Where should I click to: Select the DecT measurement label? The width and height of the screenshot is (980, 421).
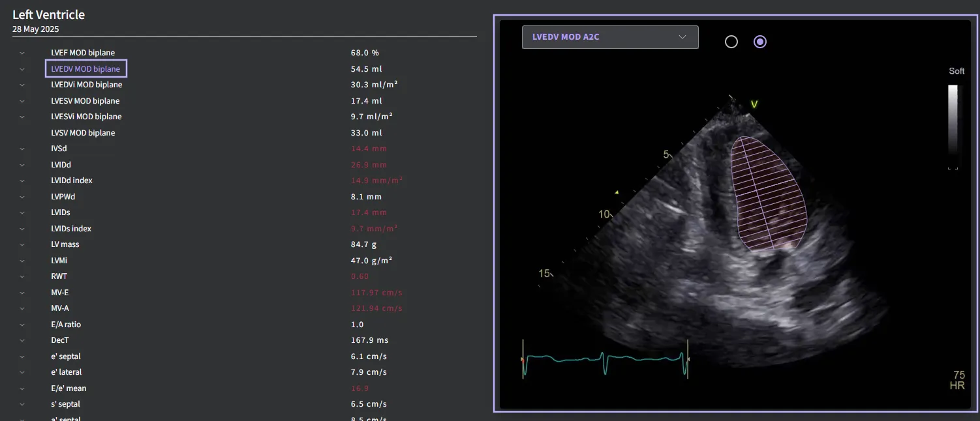coord(60,340)
